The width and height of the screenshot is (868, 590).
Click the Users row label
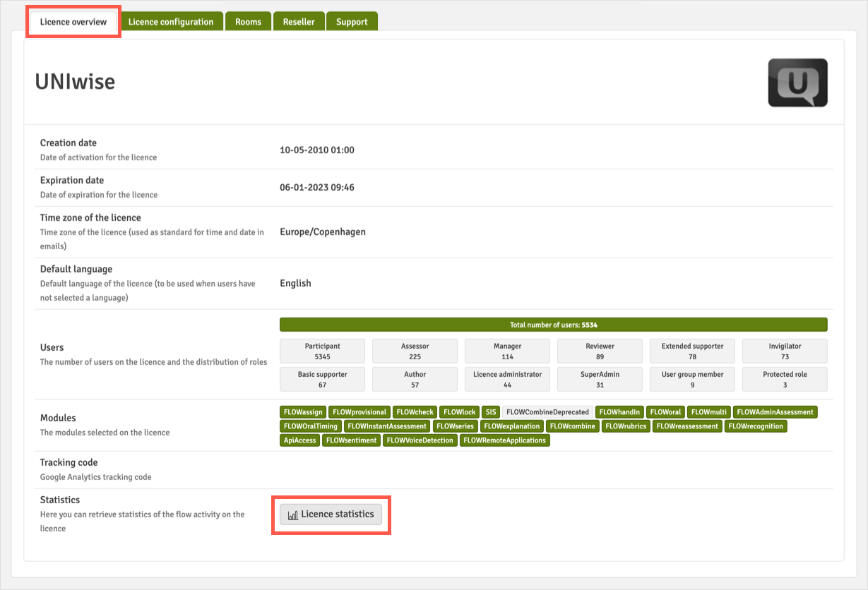click(x=52, y=347)
